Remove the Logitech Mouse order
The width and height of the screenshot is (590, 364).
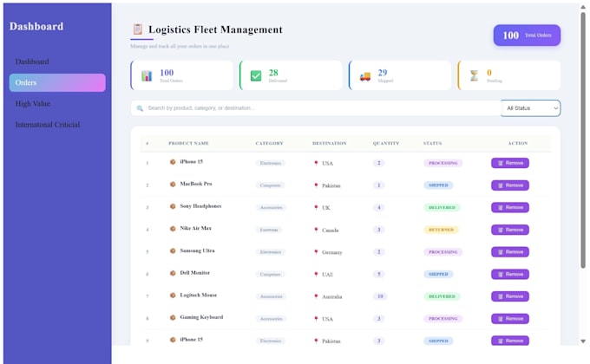point(510,296)
